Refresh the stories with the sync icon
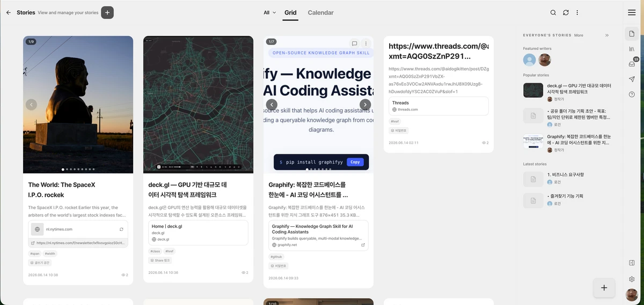Image resolution: width=644 pixels, height=305 pixels. (x=566, y=12)
